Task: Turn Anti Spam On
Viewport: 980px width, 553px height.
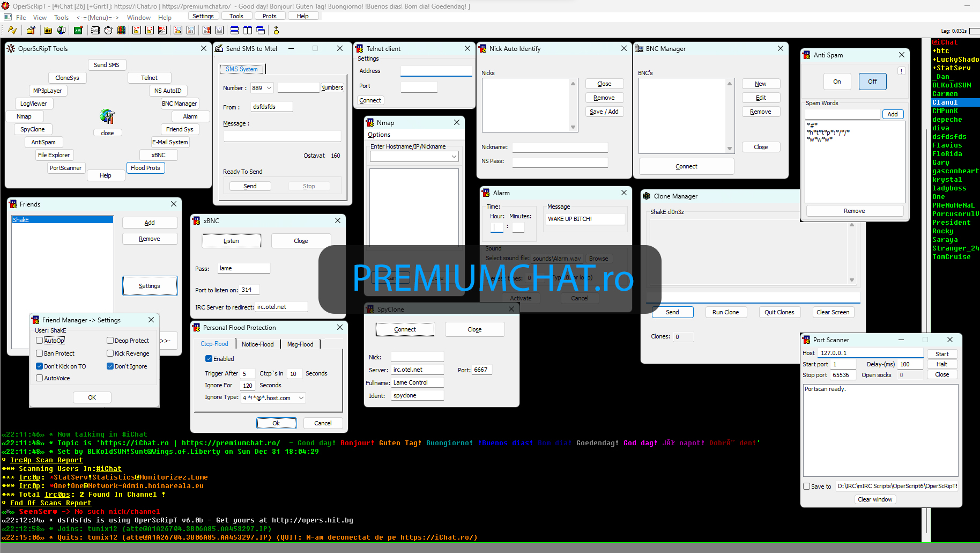Action: tap(837, 82)
